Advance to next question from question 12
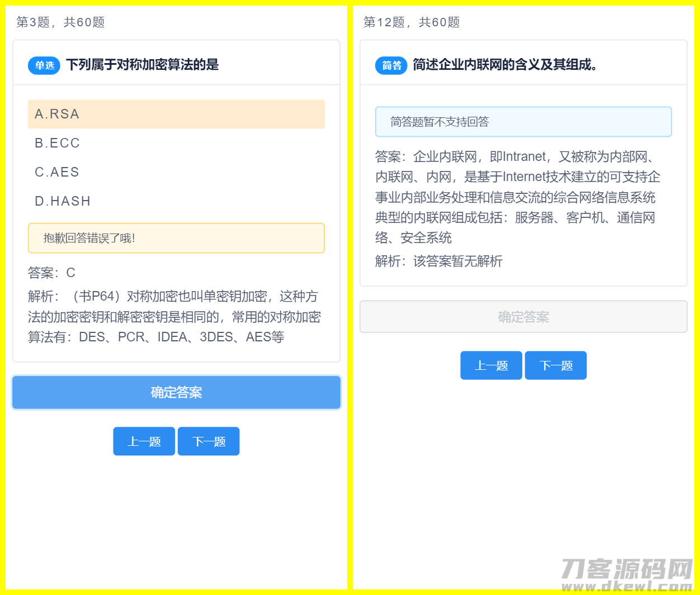 tap(556, 365)
